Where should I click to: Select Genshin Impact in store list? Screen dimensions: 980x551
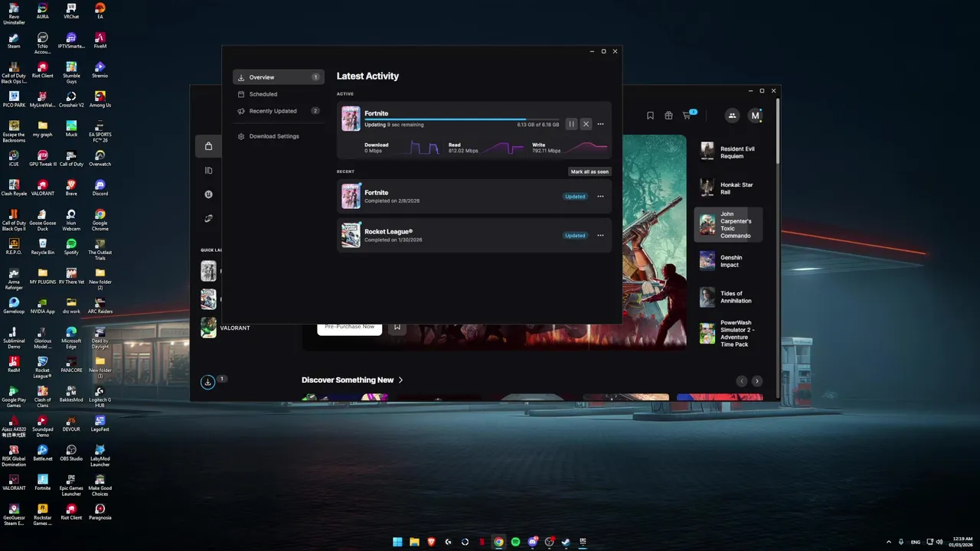coord(729,261)
